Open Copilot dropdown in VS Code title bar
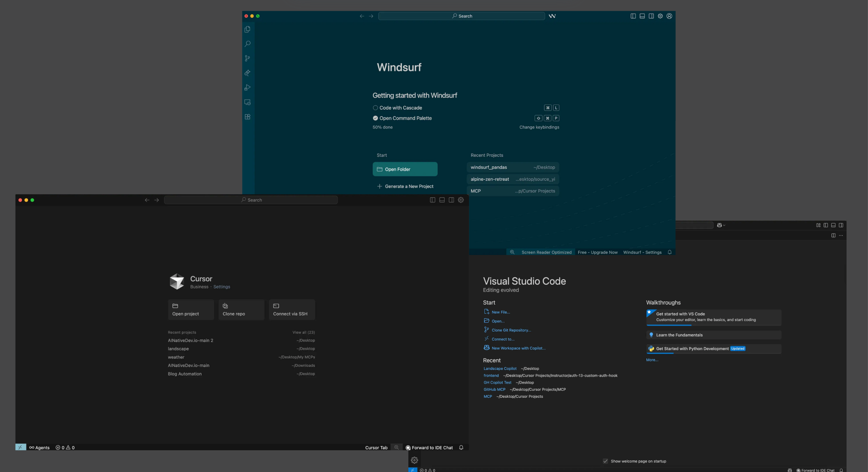 (x=721, y=225)
